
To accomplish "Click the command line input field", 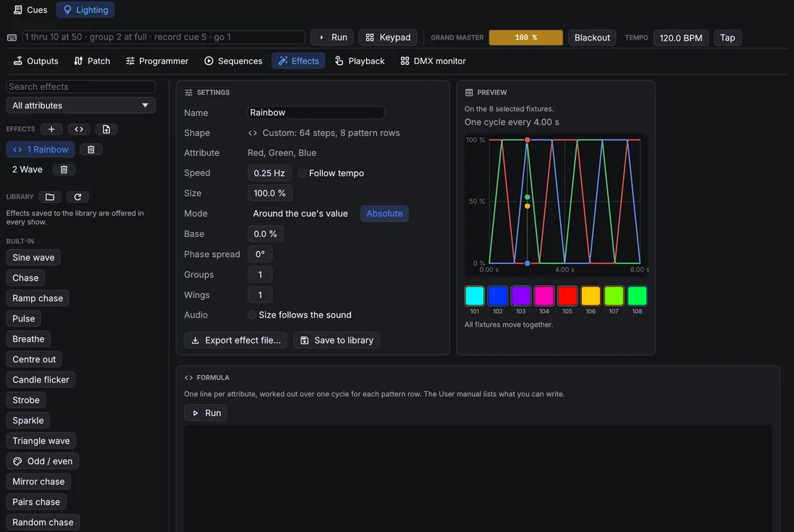I will click(x=164, y=37).
